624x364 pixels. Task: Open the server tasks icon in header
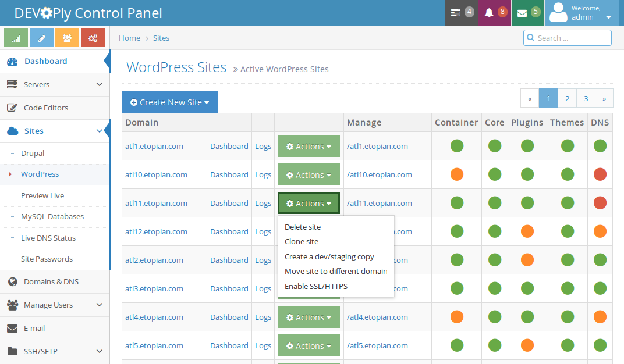point(461,13)
